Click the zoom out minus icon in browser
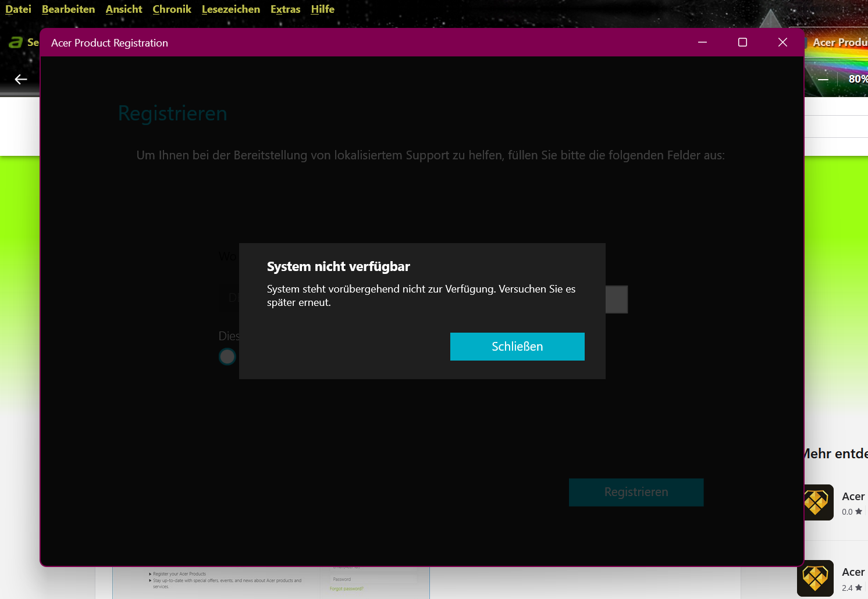 [823, 79]
